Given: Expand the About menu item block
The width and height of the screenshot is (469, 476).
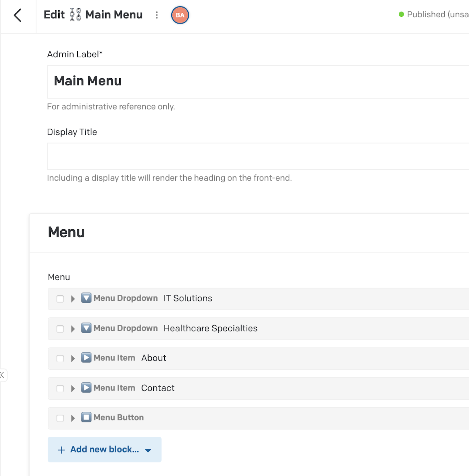Looking at the screenshot, I should [73, 359].
